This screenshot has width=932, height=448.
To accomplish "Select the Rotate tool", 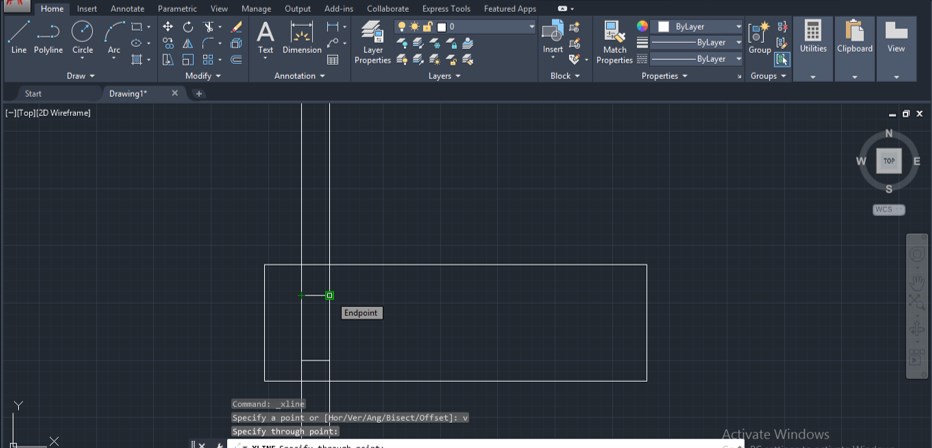I will click(188, 27).
